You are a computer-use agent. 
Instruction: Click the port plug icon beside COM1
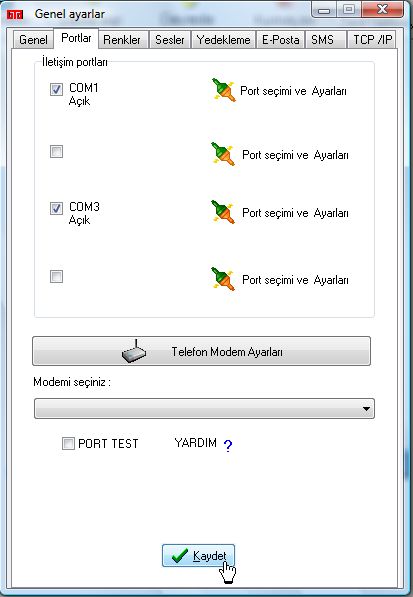(x=223, y=90)
